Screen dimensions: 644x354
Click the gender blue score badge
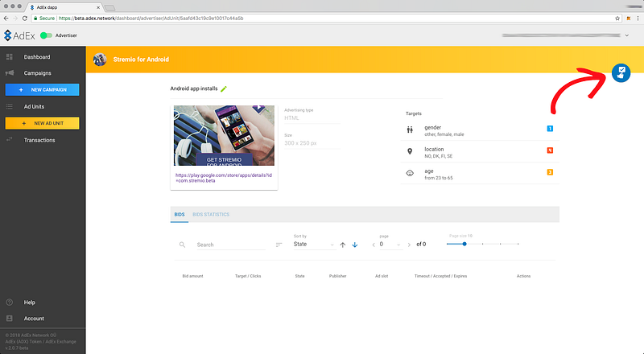tap(550, 129)
